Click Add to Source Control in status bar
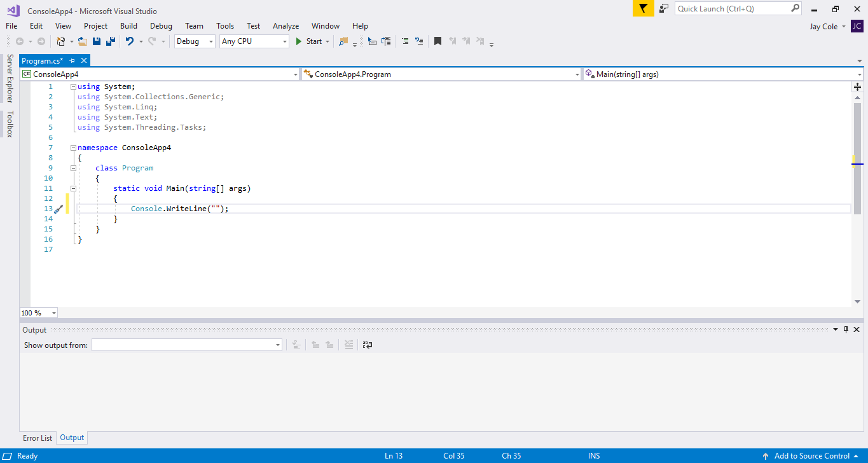Screen dimensions: 868x463 811,456
